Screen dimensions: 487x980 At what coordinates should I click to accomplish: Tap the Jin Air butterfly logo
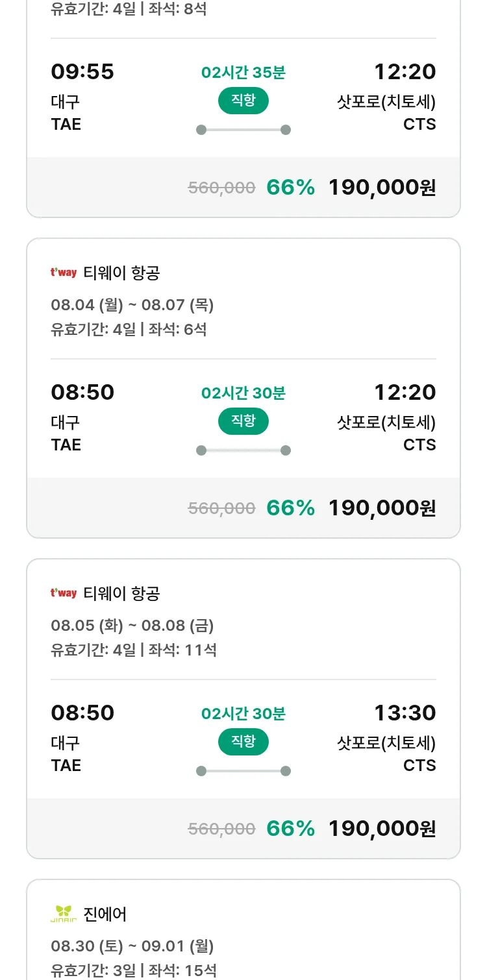coord(64,914)
